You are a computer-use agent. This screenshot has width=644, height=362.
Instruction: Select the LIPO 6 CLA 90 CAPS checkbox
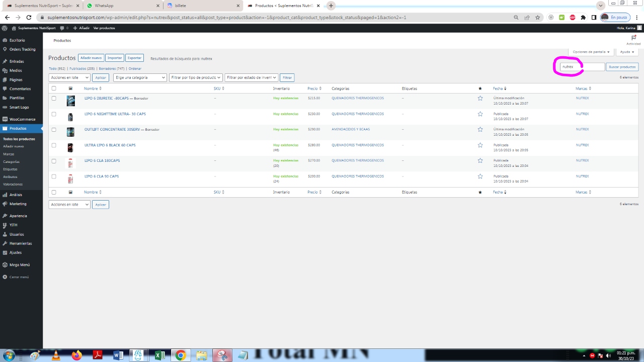coord(54,176)
